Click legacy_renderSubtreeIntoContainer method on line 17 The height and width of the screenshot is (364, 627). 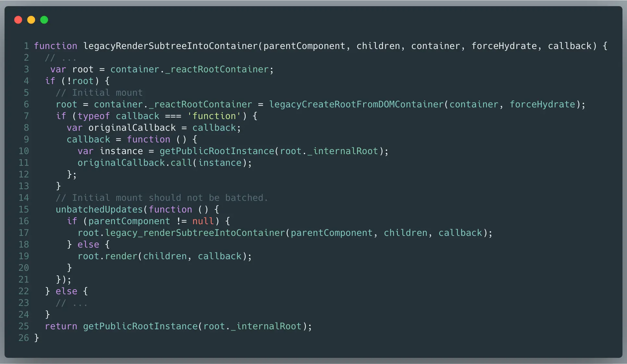195,233
